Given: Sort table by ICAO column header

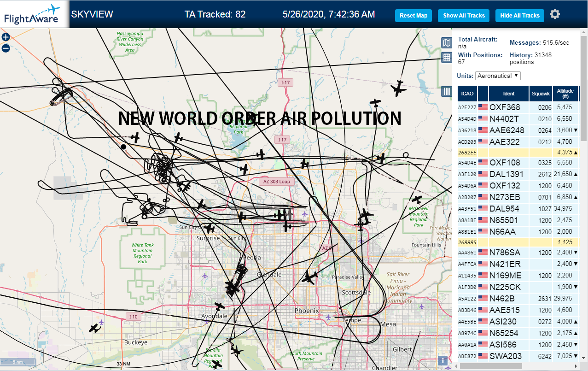Looking at the screenshot, I should pyautogui.click(x=467, y=94).
